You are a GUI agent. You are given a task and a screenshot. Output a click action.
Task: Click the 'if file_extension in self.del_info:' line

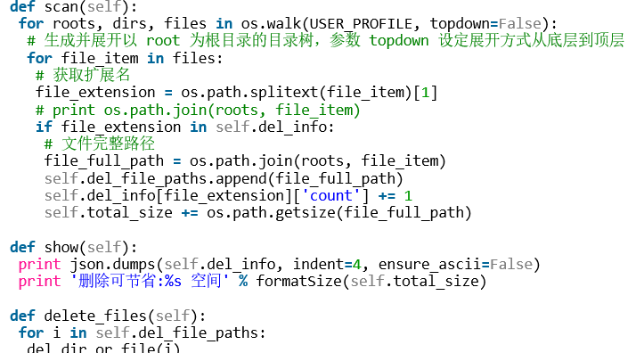pyautogui.click(x=185, y=127)
